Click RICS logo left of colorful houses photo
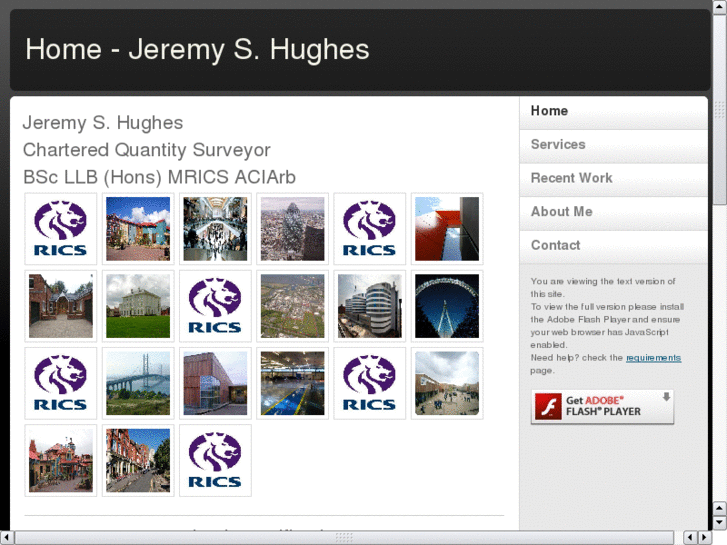 61,229
